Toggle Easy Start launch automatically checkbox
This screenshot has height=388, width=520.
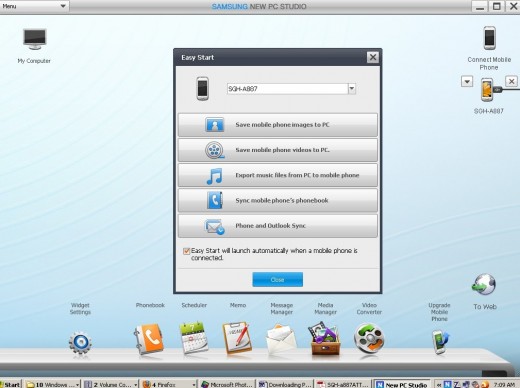186,251
